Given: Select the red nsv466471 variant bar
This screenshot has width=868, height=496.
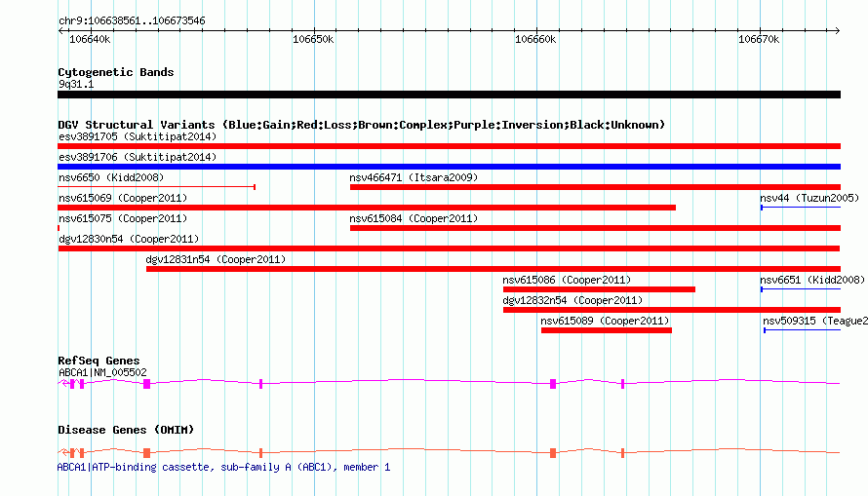Looking at the screenshot, I should [x=595, y=187].
